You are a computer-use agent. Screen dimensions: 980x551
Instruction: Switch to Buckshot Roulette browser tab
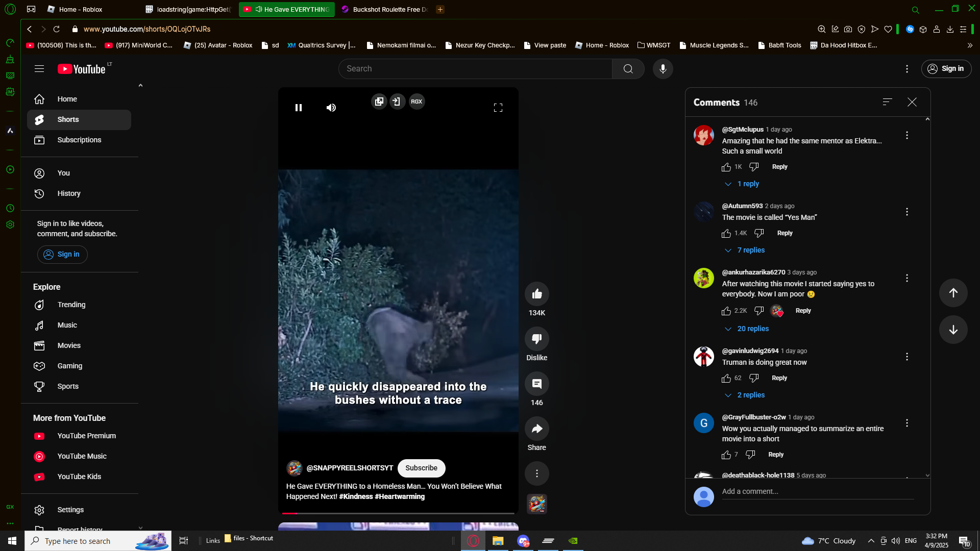tap(385, 9)
